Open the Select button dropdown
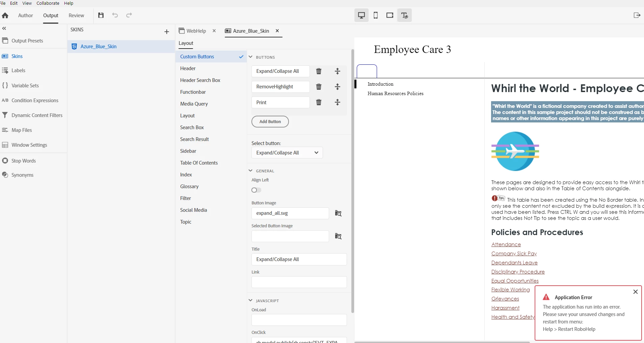The height and width of the screenshot is (343, 644). (x=287, y=153)
